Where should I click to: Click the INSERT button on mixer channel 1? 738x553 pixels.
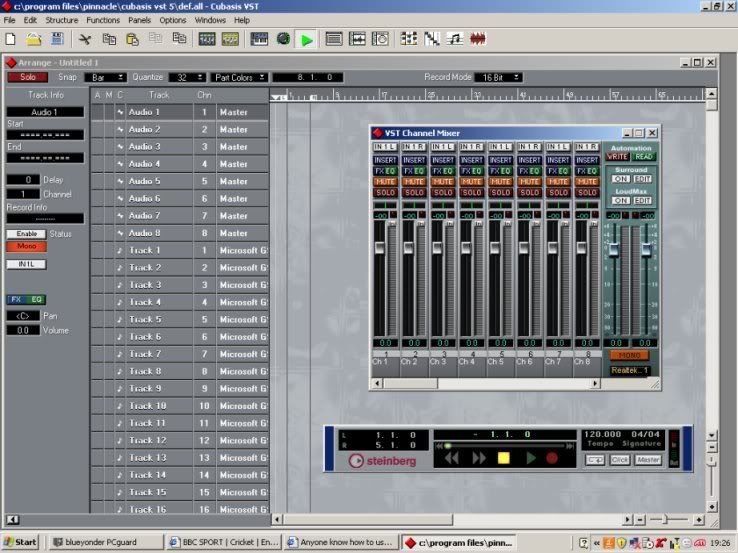point(385,160)
